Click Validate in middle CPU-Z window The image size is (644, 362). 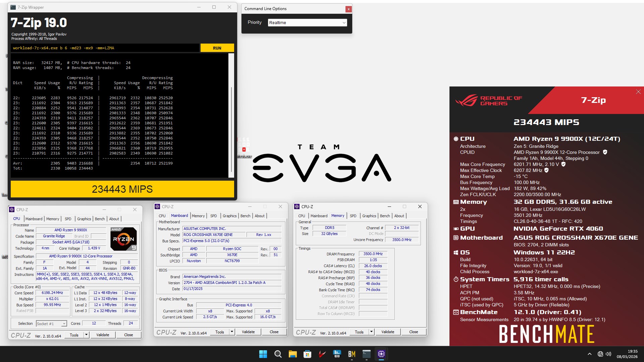[248, 332]
